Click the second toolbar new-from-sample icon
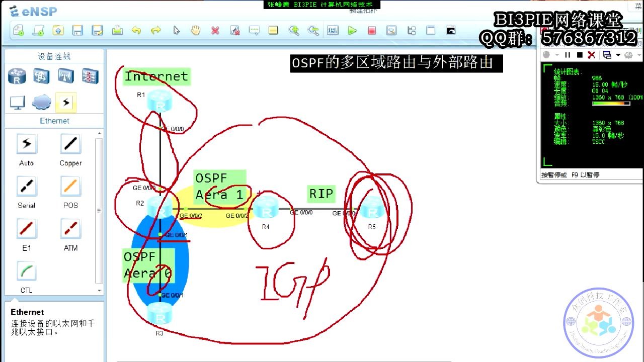This screenshot has width=644, height=362. point(38,31)
